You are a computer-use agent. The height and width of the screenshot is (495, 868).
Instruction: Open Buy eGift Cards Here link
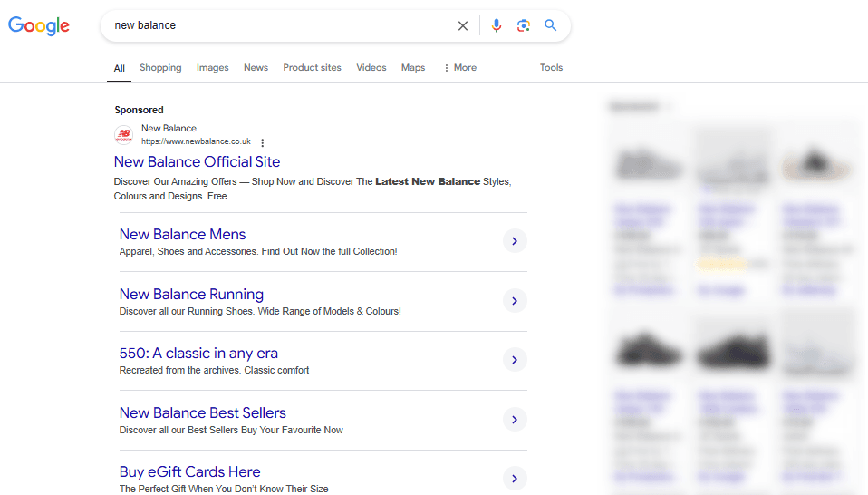click(x=190, y=471)
